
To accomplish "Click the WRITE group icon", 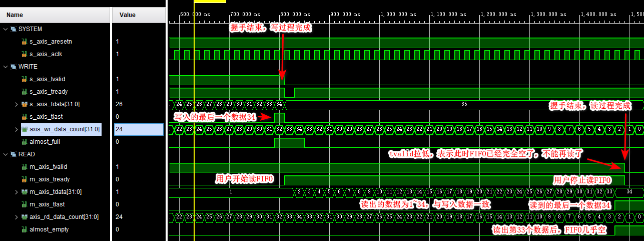I will (14, 67).
